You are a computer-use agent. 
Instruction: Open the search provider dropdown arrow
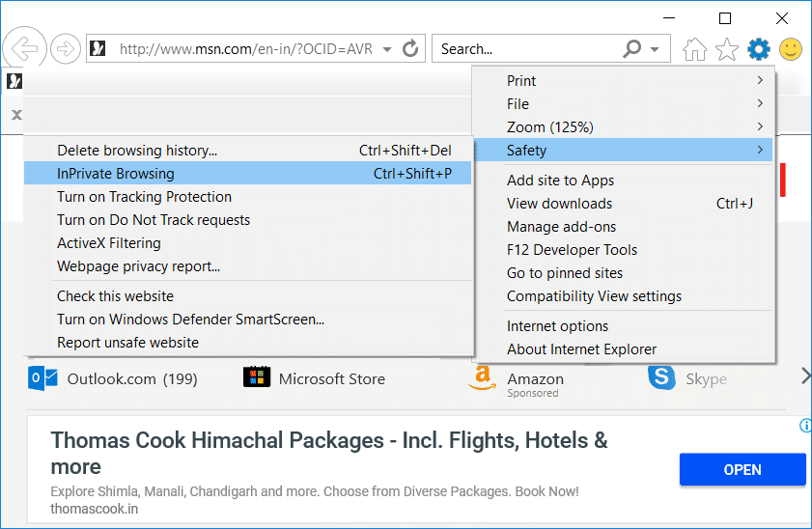click(655, 49)
